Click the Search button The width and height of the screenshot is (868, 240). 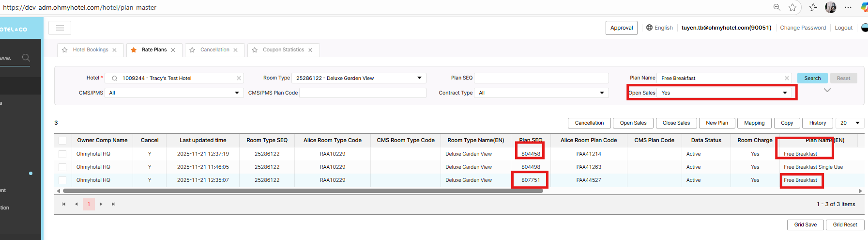(812, 78)
